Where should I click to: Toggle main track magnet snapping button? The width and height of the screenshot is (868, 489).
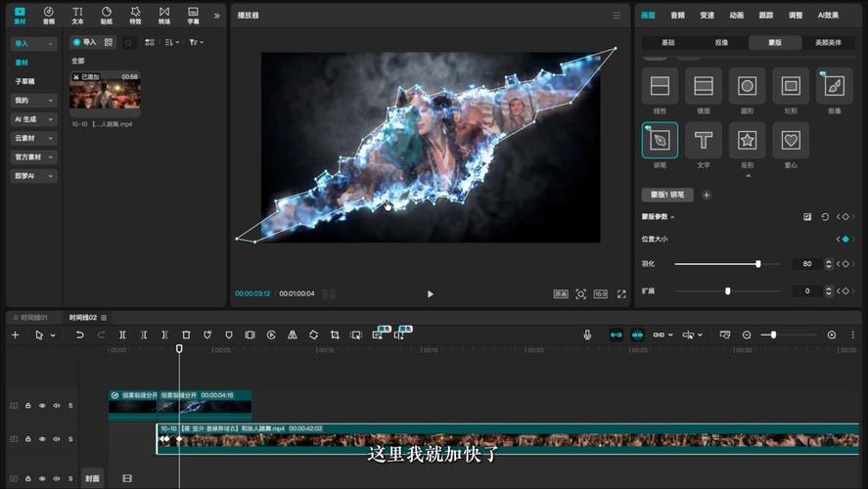[617, 334]
